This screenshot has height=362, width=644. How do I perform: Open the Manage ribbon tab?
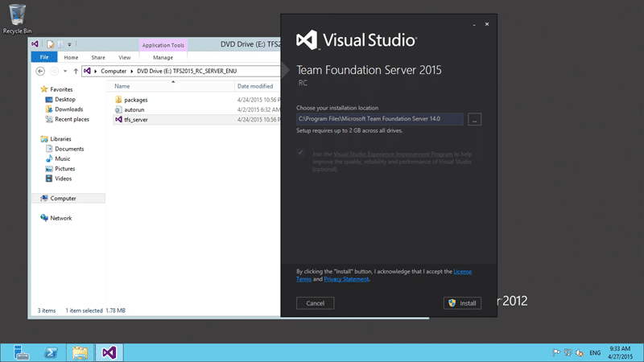163,57
